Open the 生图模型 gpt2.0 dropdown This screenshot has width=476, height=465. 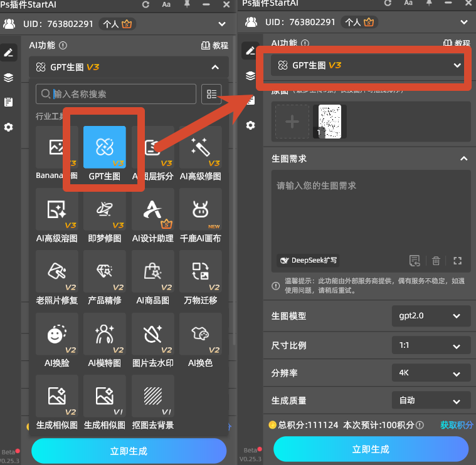click(x=431, y=316)
